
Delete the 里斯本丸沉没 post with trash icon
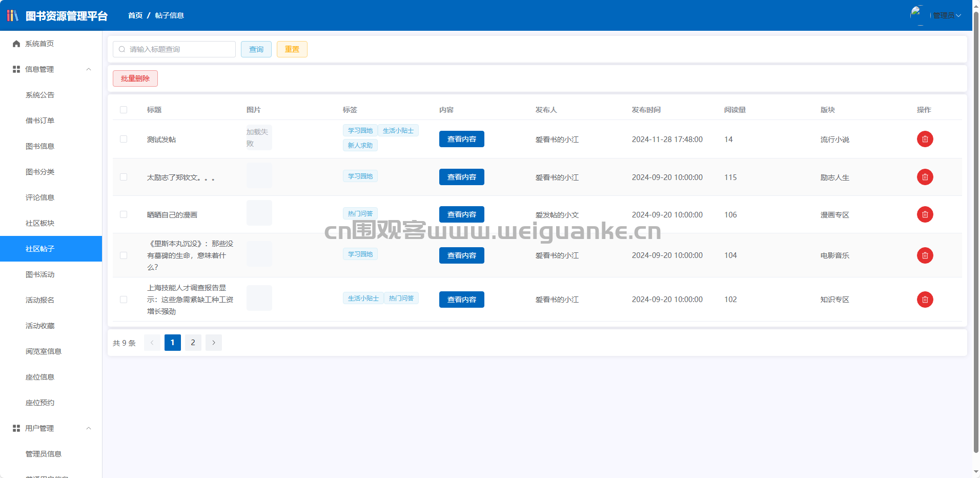[x=925, y=255]
